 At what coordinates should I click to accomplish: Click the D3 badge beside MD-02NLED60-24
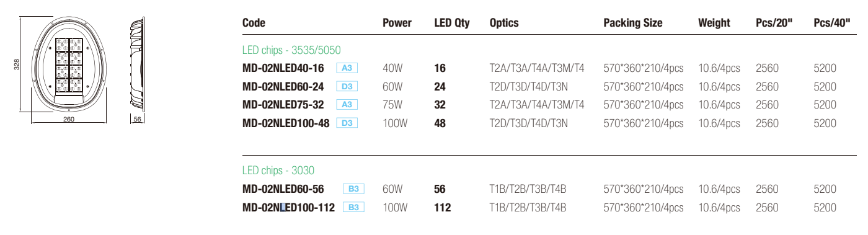tap(347, 87)
